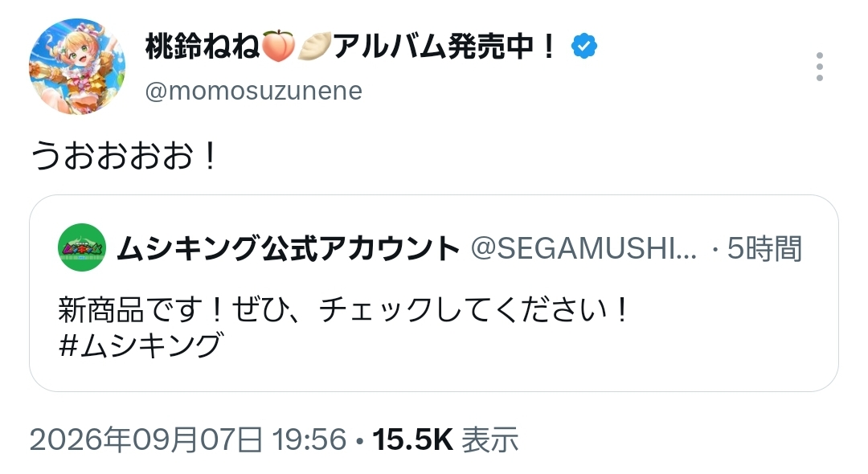Click the 19:56 time in timestamp

[309, 439]
